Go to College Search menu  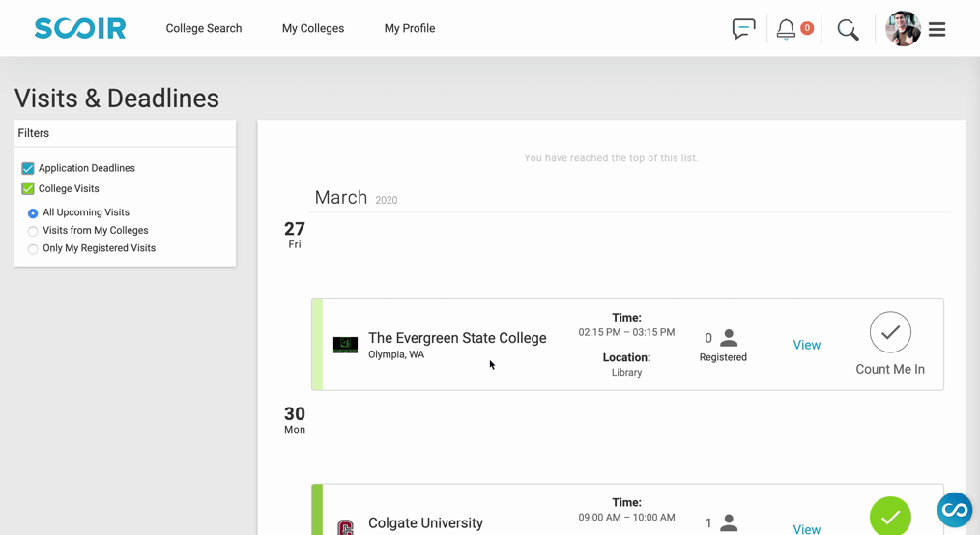(x=204, y=28)
